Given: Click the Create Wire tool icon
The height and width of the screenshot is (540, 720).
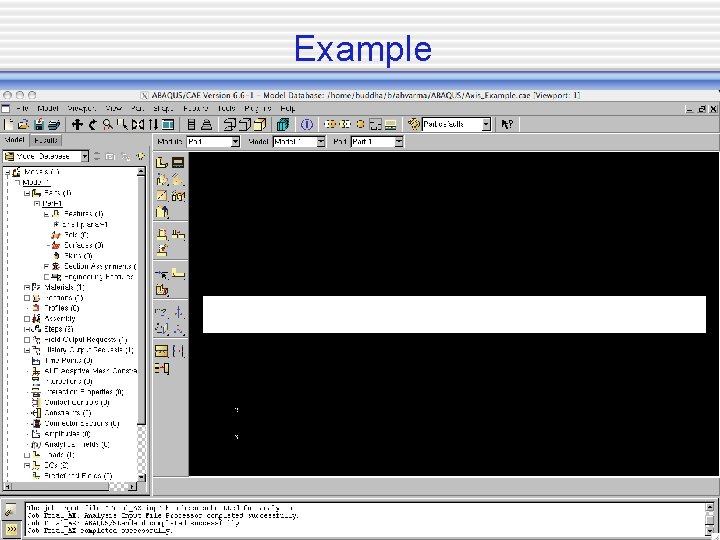Looking at the screenshot, I should (x=162, y=196).
